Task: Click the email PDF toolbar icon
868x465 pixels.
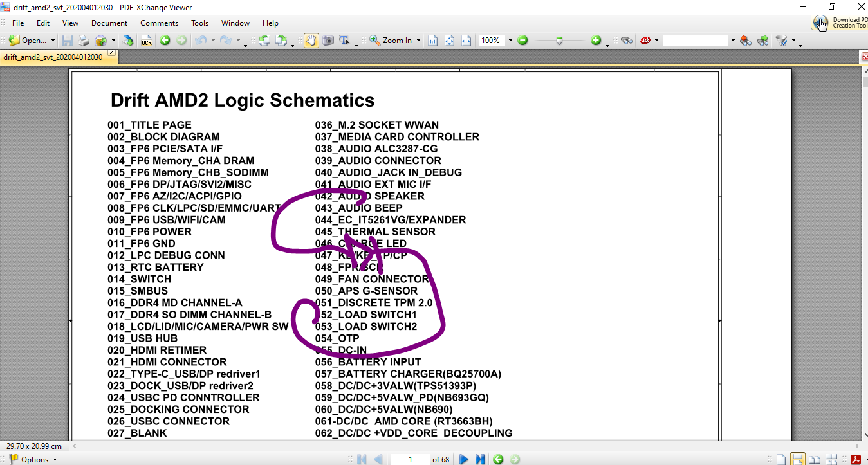Action: (x=101, y=41)
